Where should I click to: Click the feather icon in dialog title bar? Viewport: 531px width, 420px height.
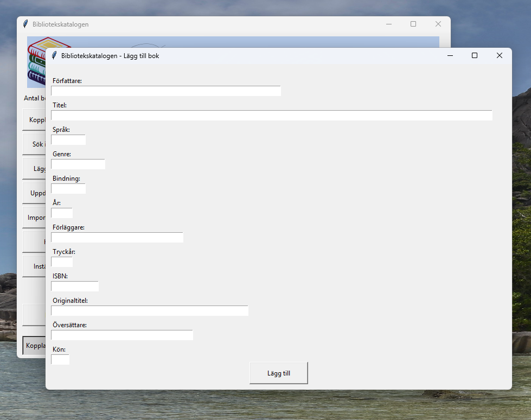pos(54,55)
